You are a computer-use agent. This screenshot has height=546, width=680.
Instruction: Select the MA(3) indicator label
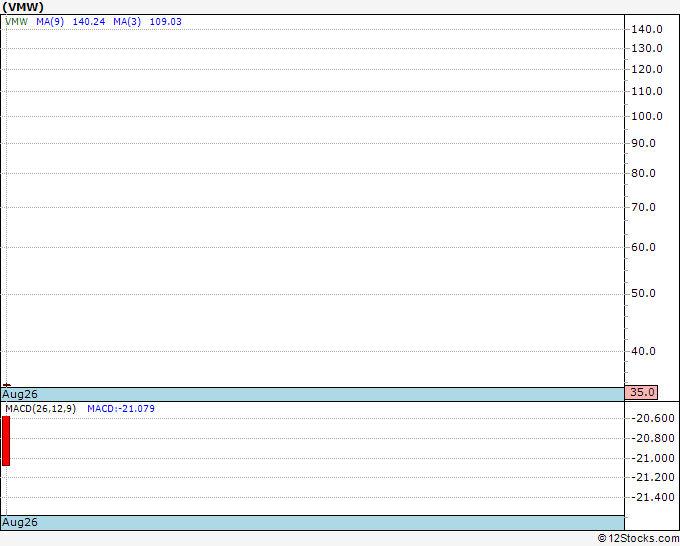127,22
